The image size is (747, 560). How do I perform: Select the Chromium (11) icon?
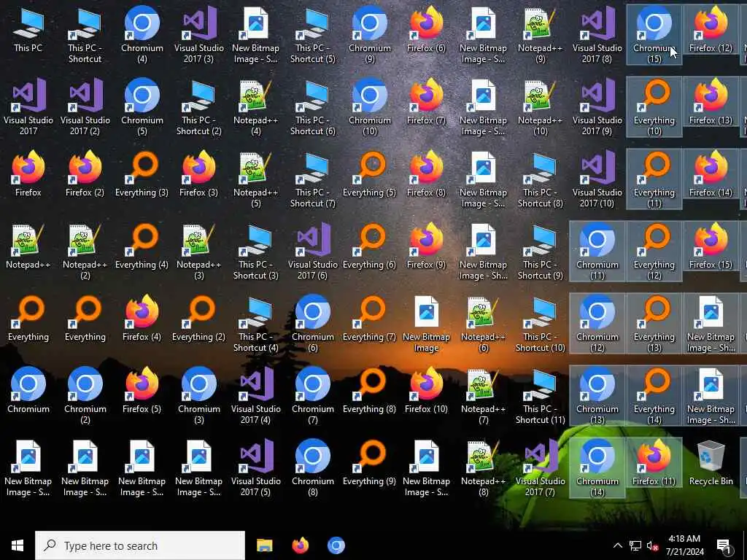[x=597, y=252]
